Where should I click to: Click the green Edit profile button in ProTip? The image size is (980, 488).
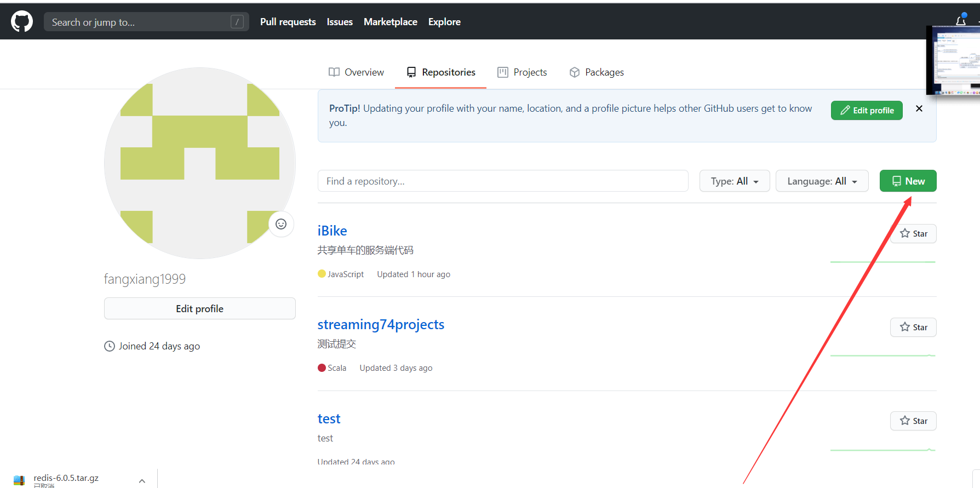click(x=867, y=110)
